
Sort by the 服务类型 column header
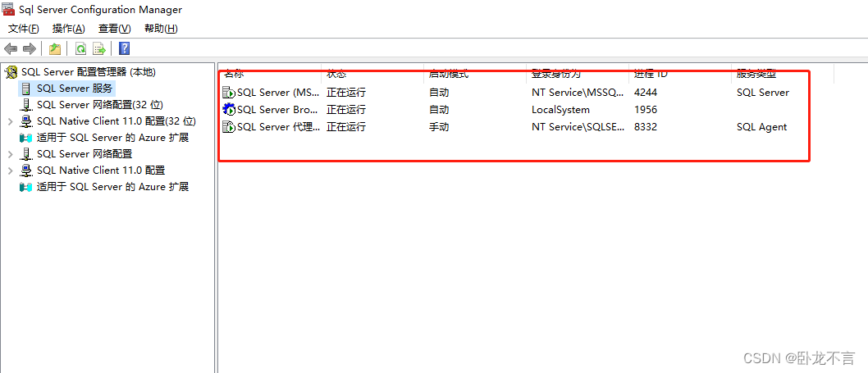tap(756, 74)
